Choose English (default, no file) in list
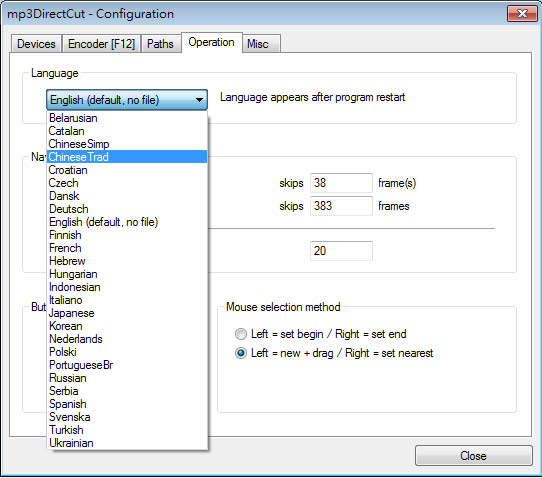542x478 pixels. pos(127,222)
